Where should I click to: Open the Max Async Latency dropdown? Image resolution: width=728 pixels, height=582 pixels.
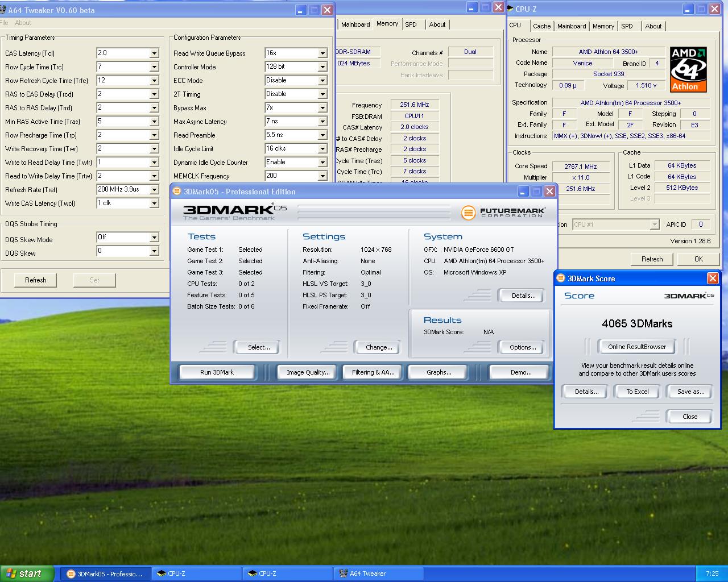coord(322,121)
